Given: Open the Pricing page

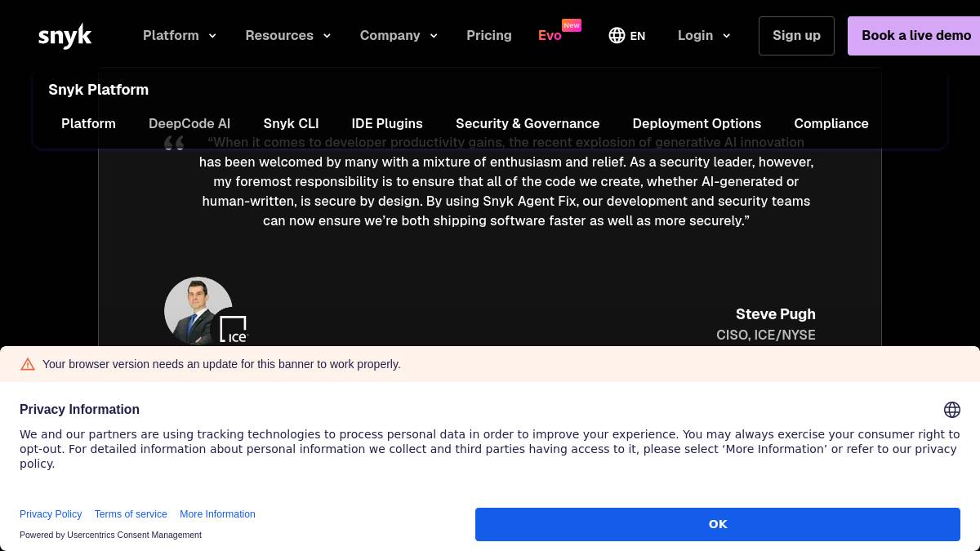Looking at the screenshot, I should (489, 35).
